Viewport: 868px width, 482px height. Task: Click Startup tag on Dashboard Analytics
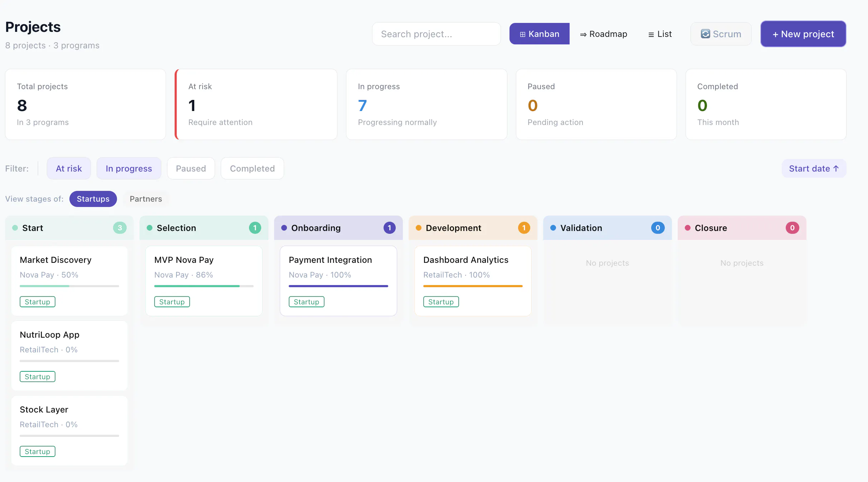point(441,302)
